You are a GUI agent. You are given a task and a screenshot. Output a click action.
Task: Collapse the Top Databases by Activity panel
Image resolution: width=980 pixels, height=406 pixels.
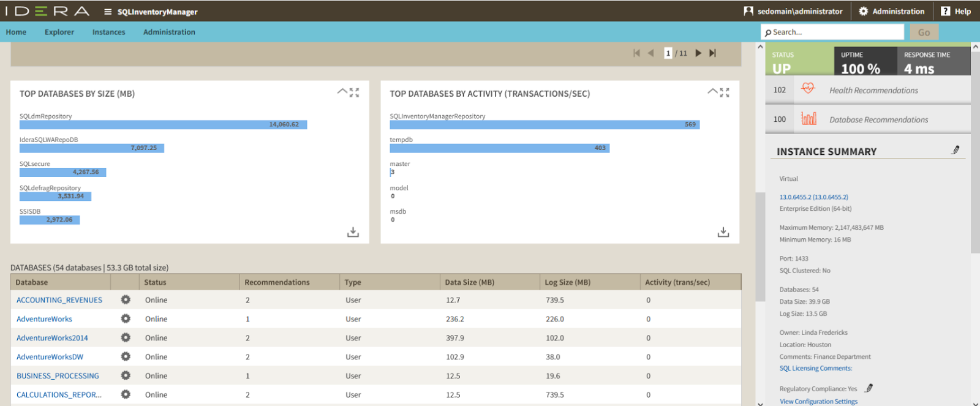tap(713, 92)
